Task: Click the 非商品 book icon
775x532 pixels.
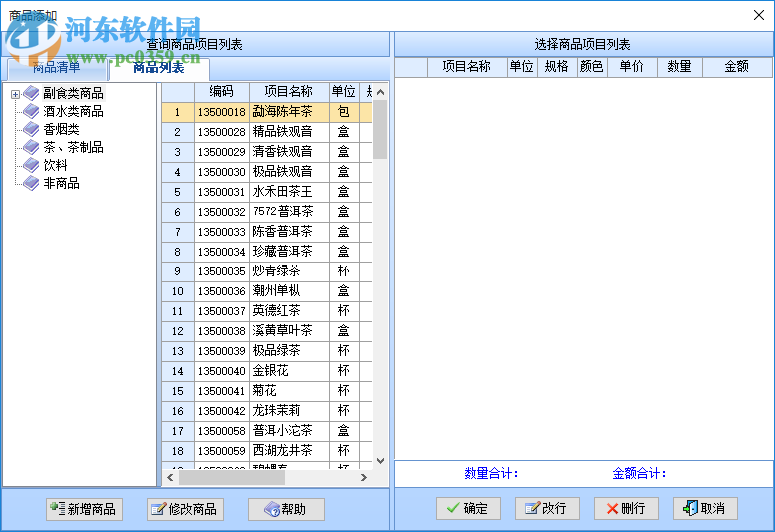Action: [31, 183]
